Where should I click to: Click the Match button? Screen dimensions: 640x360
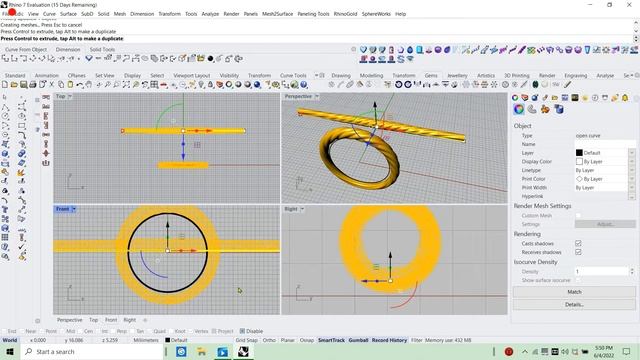(x=574, y=292)
